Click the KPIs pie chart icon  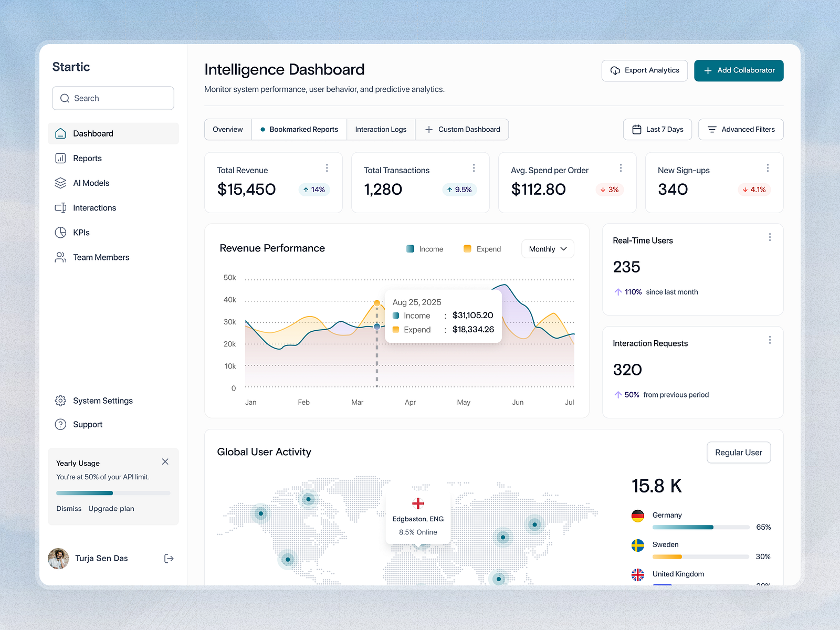pyautogui.click(x=60, y=233)
